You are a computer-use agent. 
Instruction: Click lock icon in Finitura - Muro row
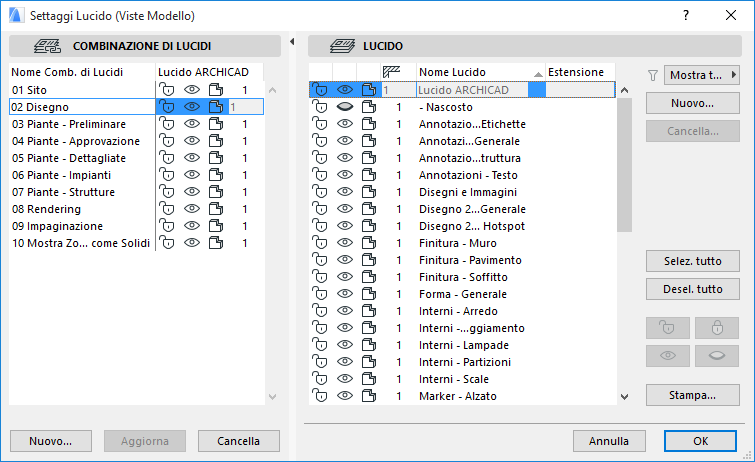coord(320,243)
